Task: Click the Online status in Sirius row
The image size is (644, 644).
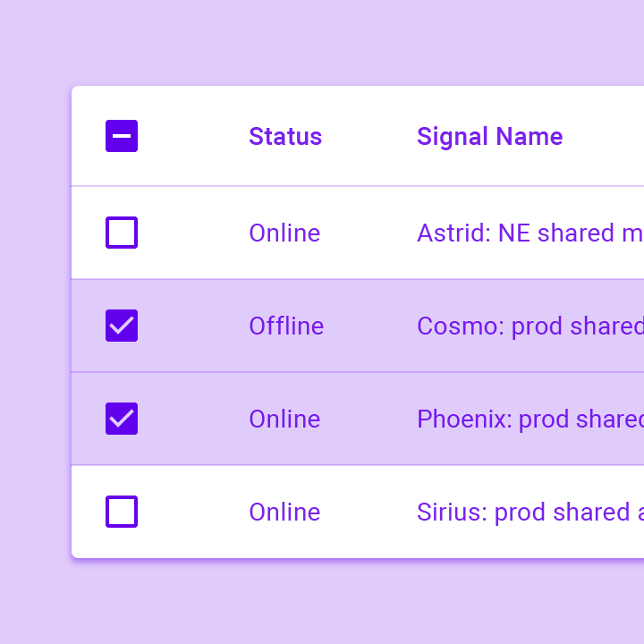Action: 284,512
